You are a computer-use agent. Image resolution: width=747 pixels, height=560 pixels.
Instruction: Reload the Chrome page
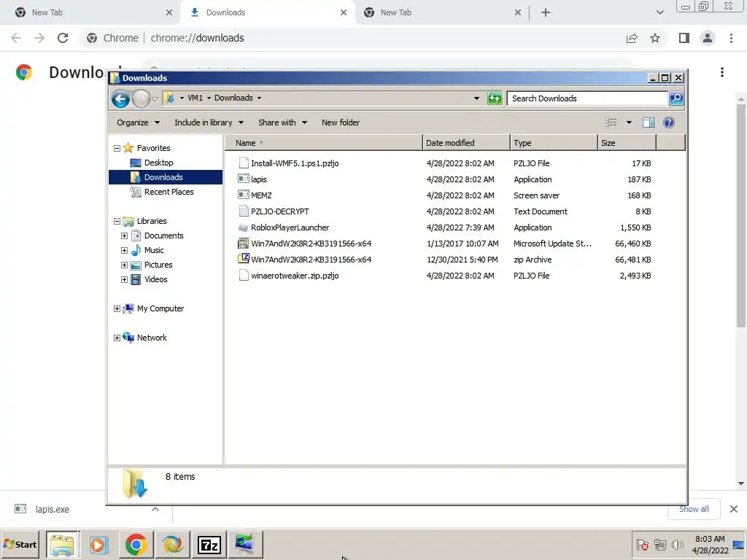pyautogui.click(x=63, y=38)
